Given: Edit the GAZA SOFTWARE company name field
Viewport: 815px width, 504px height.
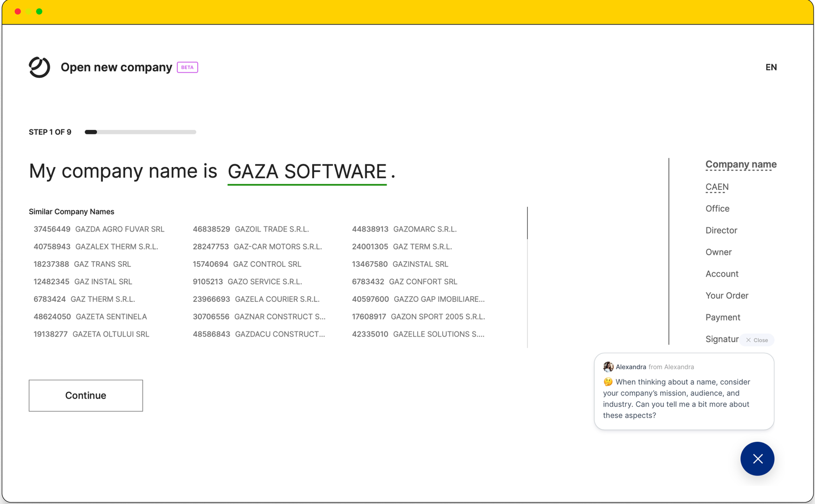Looking at the screenshot, I should pyautogui.click(x=307, y=172).
